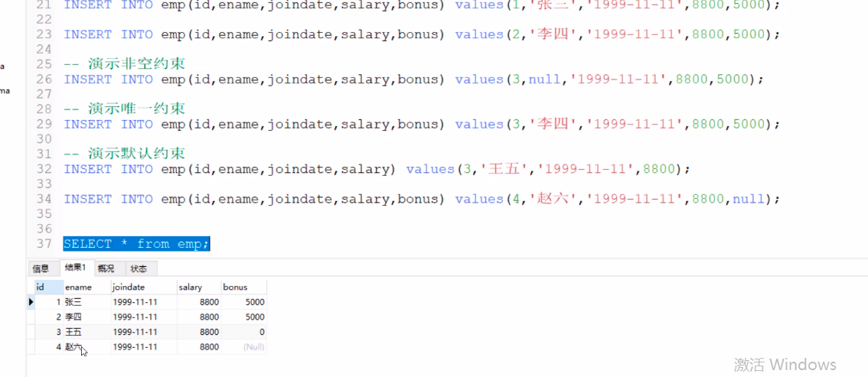
Task: Click the joindate column header
Action: pyautogui.click(x=144, y=287)
